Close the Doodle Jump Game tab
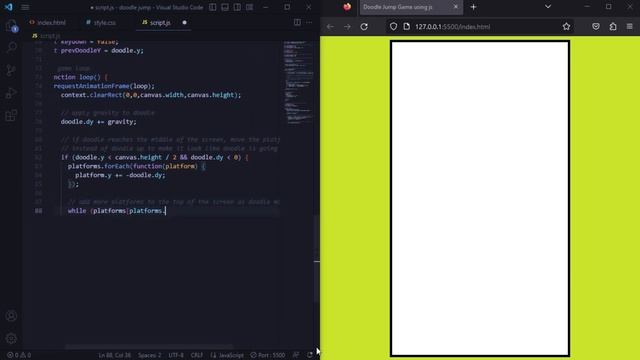Viewport: 640px width, 360px height. click(x=456, y=7)
